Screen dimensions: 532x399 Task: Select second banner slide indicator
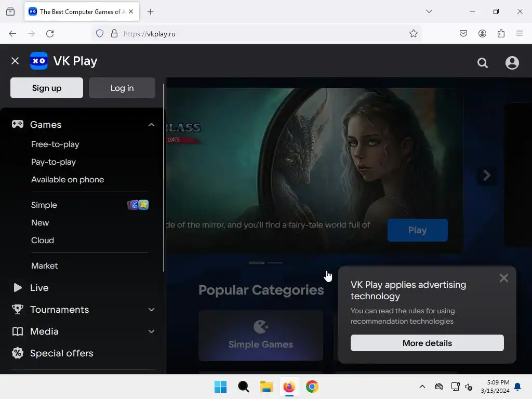coord(275,262)
